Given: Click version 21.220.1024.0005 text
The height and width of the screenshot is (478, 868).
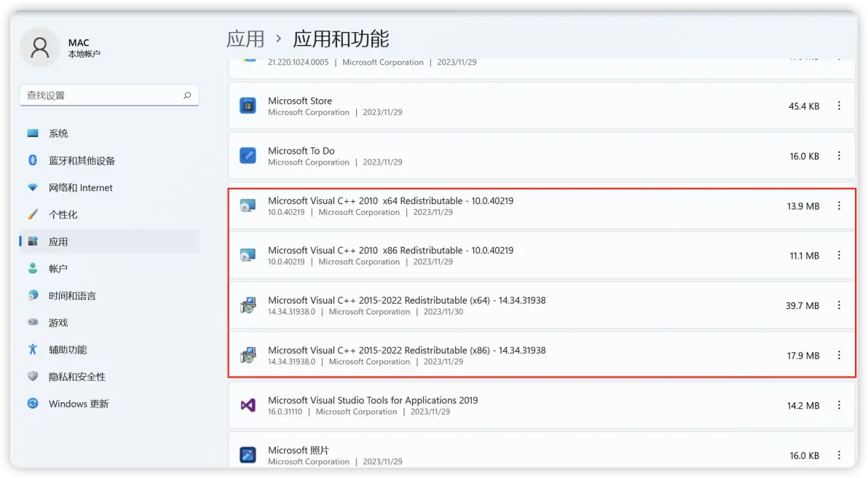Looking at the screenshot, I should click(x=298, y=62).
